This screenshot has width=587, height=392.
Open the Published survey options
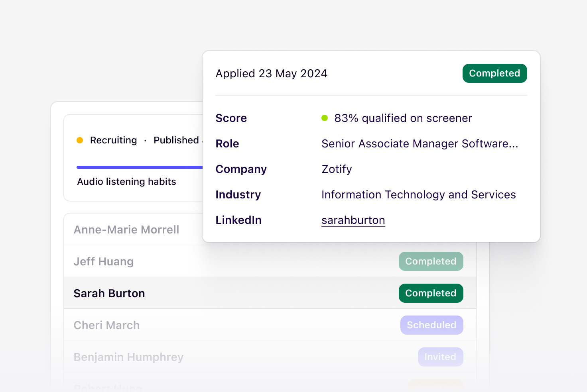point(177,140)
